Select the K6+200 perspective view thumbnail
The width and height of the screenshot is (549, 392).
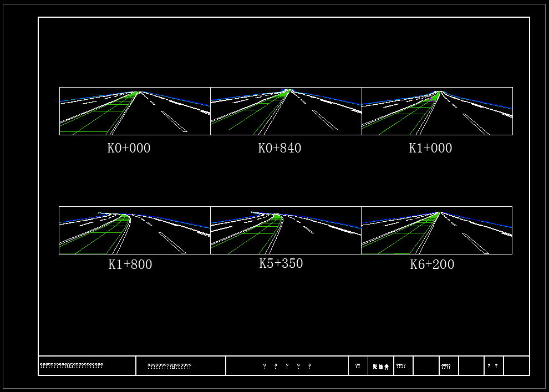(x=436, y=230)
